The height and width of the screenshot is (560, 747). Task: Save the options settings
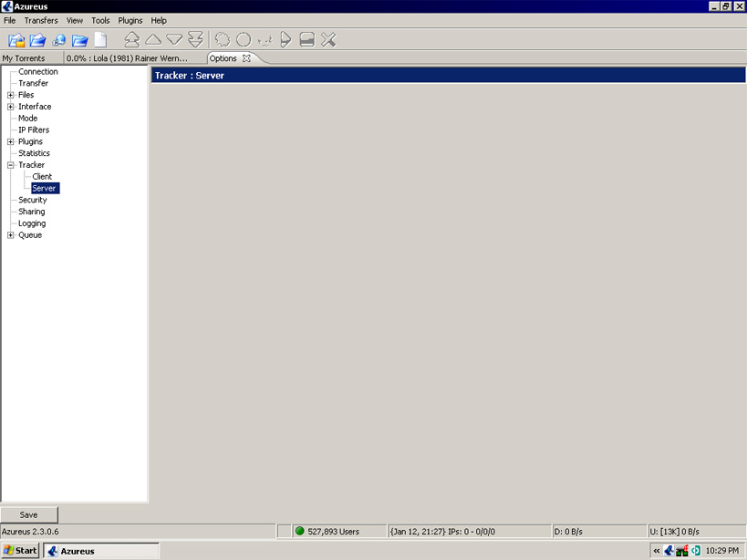[x=29, y=514]
